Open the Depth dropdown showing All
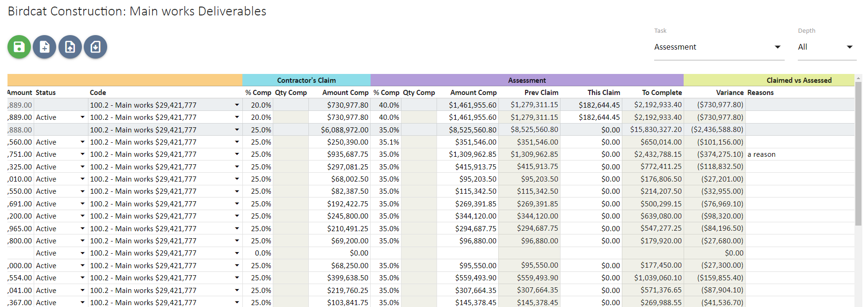Viewport: 868px width, 307px height. pyautogui.click(x=826, y=47)
